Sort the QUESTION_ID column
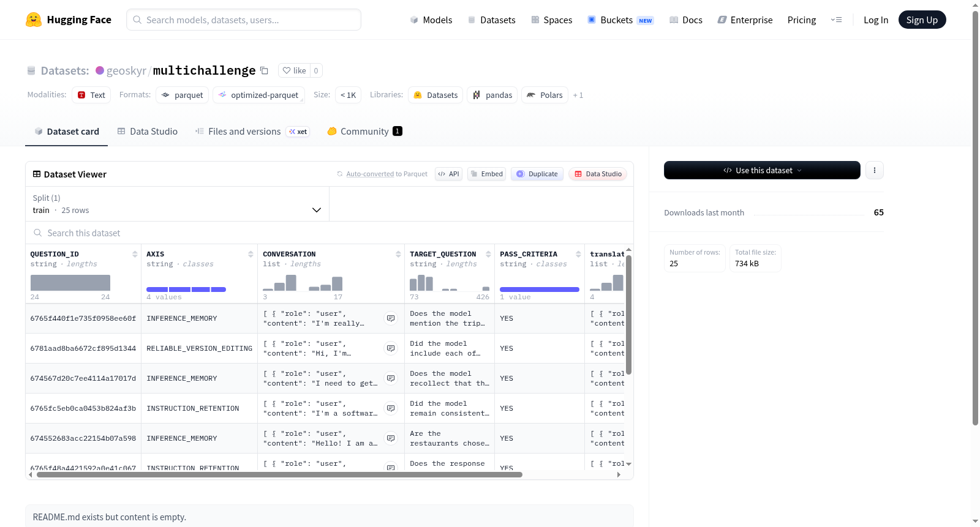Viewport: 980px width, 527px height. click(135, 254)
